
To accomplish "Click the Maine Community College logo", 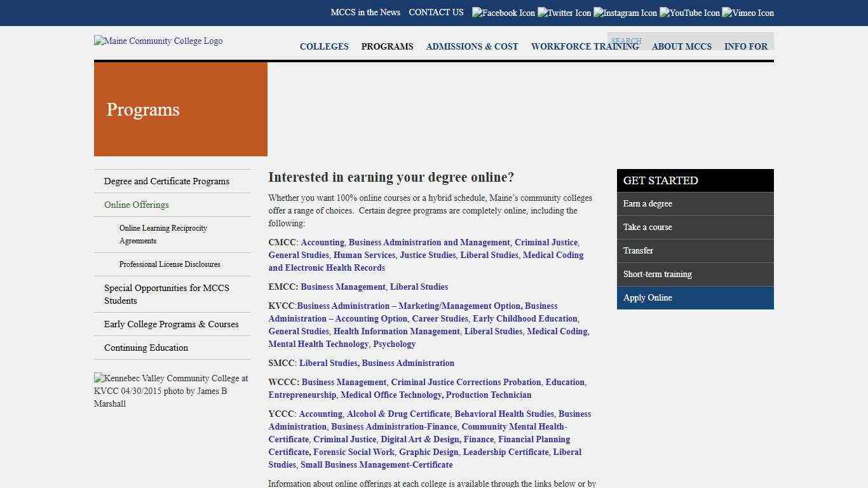I will pyautogui.click(x=158, y=41).
